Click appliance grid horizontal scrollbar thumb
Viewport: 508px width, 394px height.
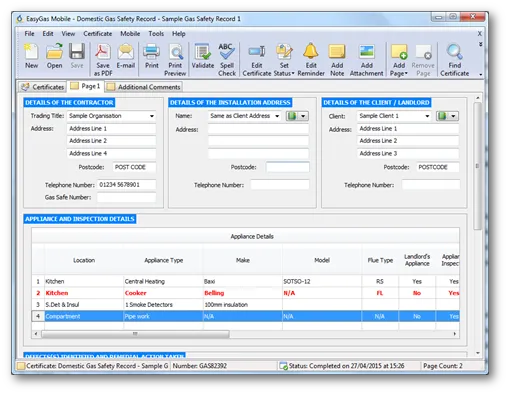pyautogui.click(x=135, y=334)
